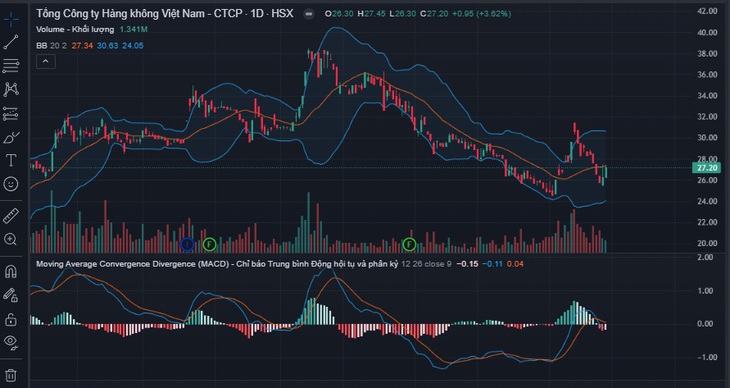Choose the XABCD pattern tool

pos(11,89)
